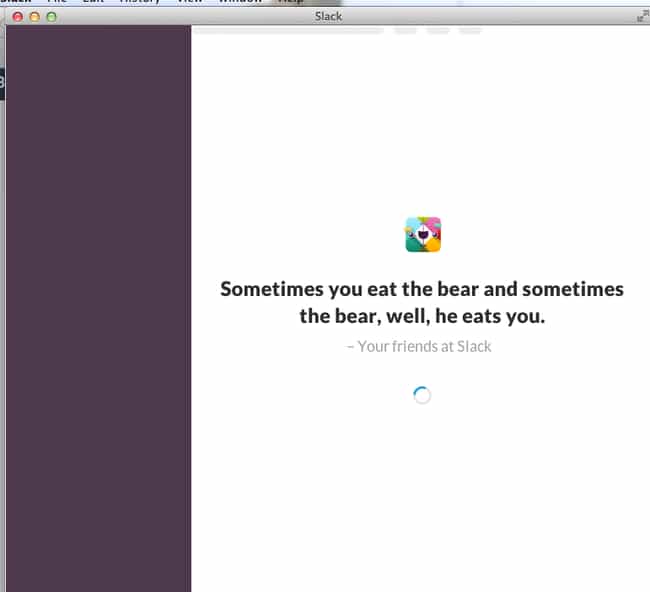The width and height of the screenshot is (650, 592).
Task: Click the "Slack" title in the window title bar
Action: (328, 16)
